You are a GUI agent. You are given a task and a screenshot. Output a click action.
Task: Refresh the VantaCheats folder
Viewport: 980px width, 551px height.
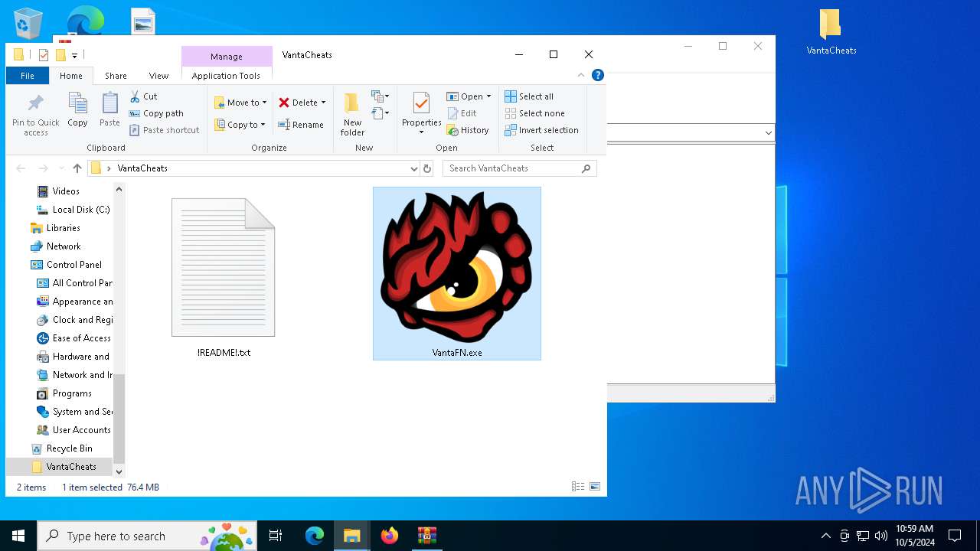(x=427, y=168)
